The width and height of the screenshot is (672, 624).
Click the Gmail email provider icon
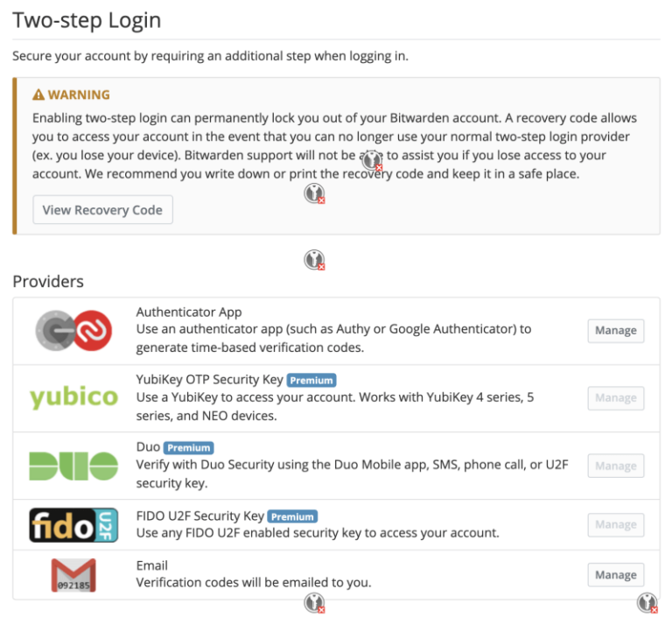(73, 575)
